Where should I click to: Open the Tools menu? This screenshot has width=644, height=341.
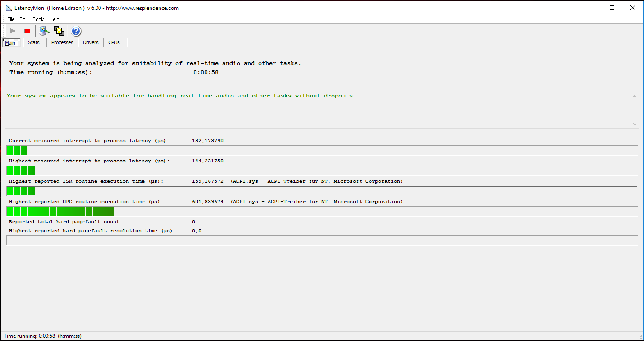(x=38, y=19)
